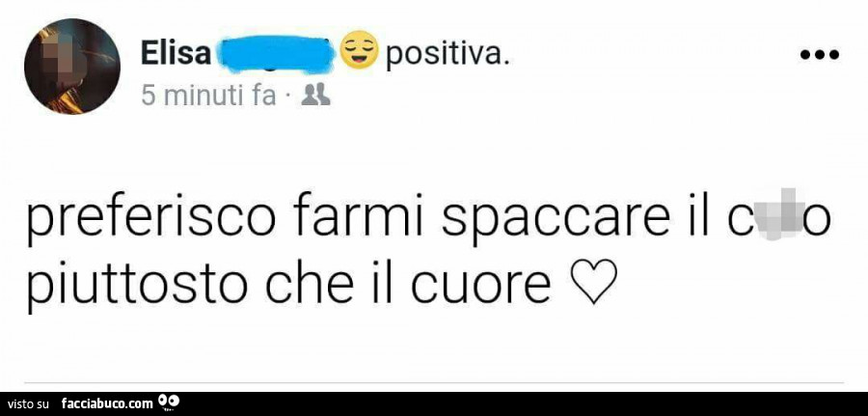
Task: Open the 5 minuti fa timestamp
Action: coord(208,97)
